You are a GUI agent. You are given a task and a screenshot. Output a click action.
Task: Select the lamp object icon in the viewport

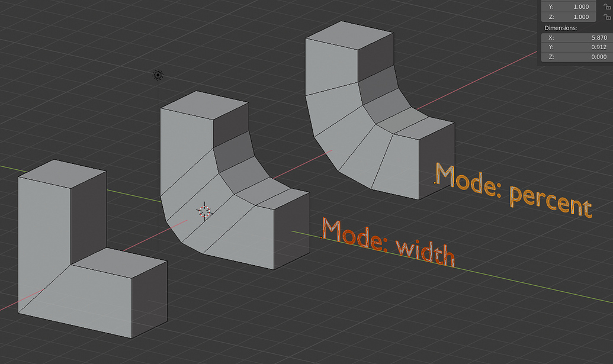point(157,75)
